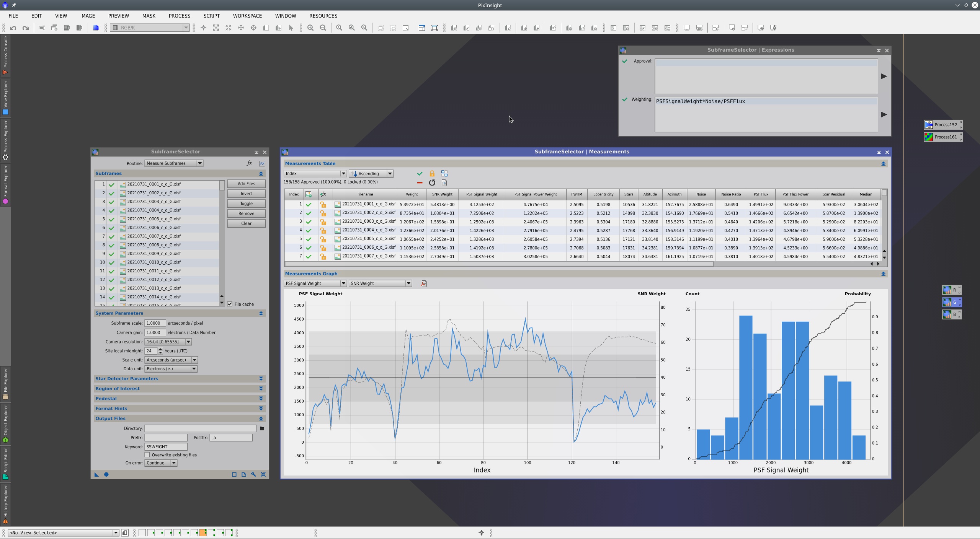The width and height of the screenshot is (980, 539).
Task: Click the run arrow beside Approval expression
Action: 884,76
